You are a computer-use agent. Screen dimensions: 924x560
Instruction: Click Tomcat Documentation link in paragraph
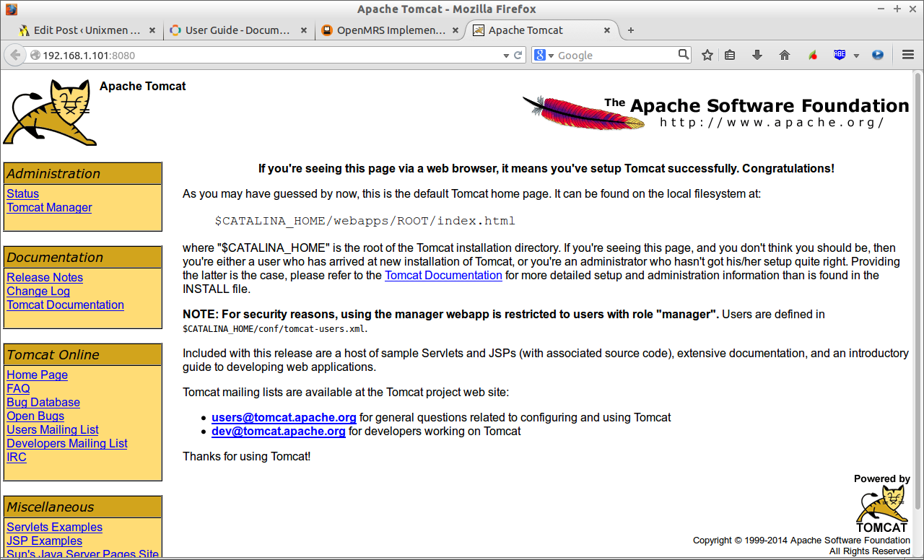(443, 275)
